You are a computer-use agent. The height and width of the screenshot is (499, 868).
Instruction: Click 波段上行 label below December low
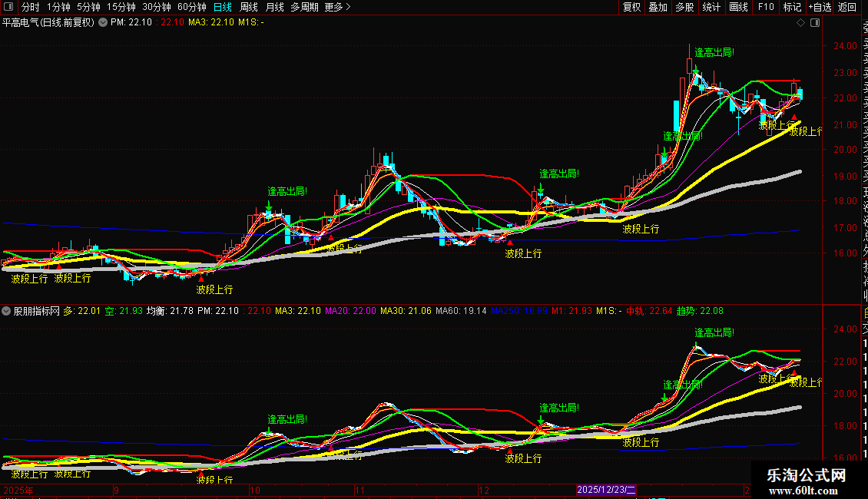[523, 254]
